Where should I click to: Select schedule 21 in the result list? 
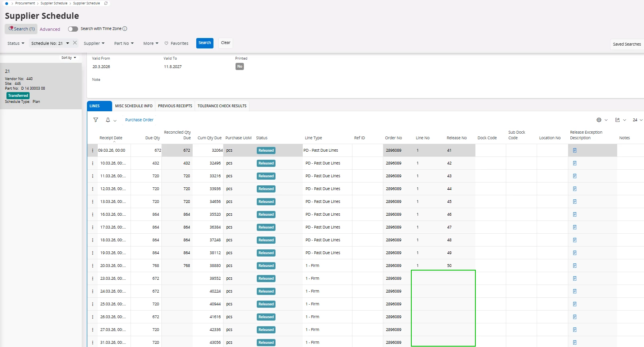coord(41,86)
